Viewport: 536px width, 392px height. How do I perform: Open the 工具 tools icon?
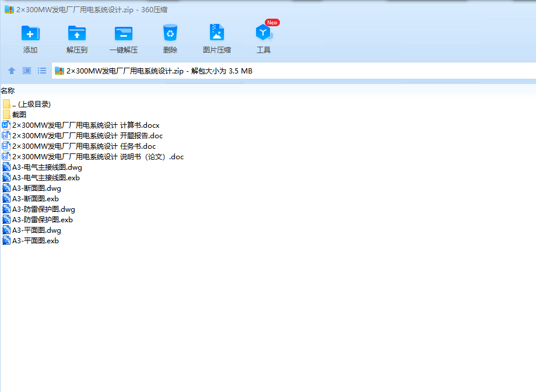[x=264, y=33]
